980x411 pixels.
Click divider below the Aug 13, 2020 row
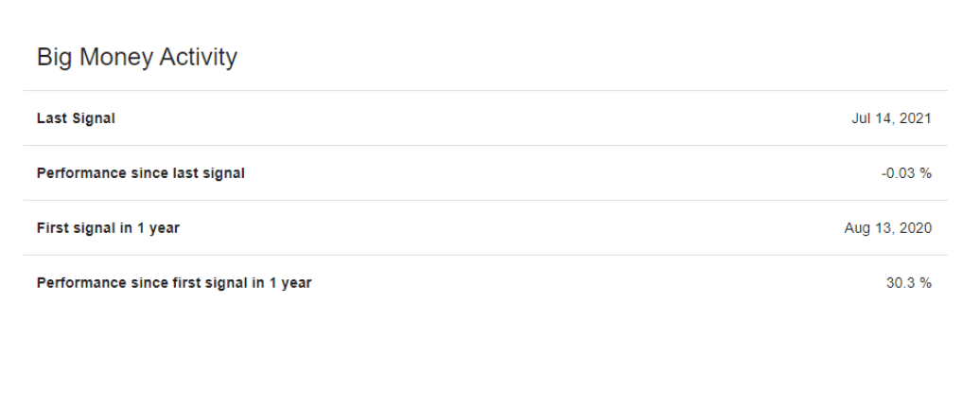point(485,255)
